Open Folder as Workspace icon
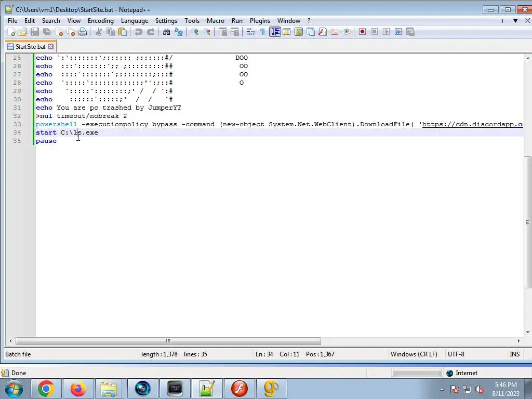 (335, 32)
